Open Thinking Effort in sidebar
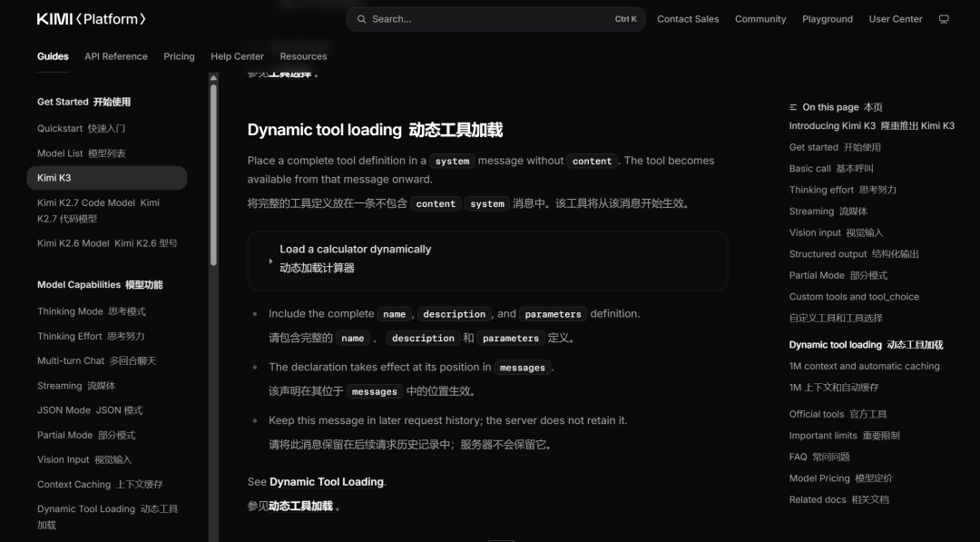Image resolution: width=980 pixels, height=542 pixels. click(x=91, y=336)
